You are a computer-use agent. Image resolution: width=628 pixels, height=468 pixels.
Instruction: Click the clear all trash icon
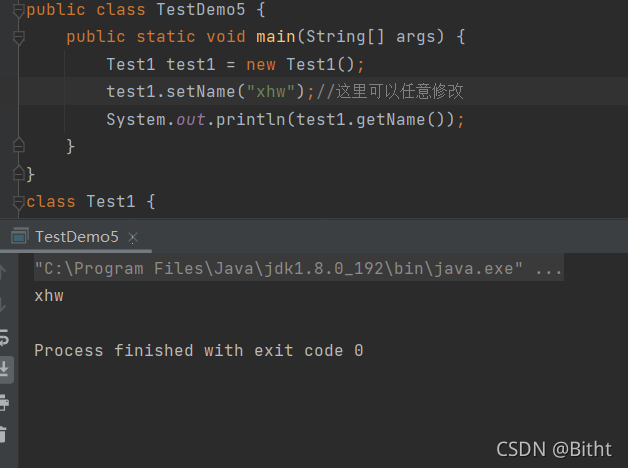click(3, 434)
